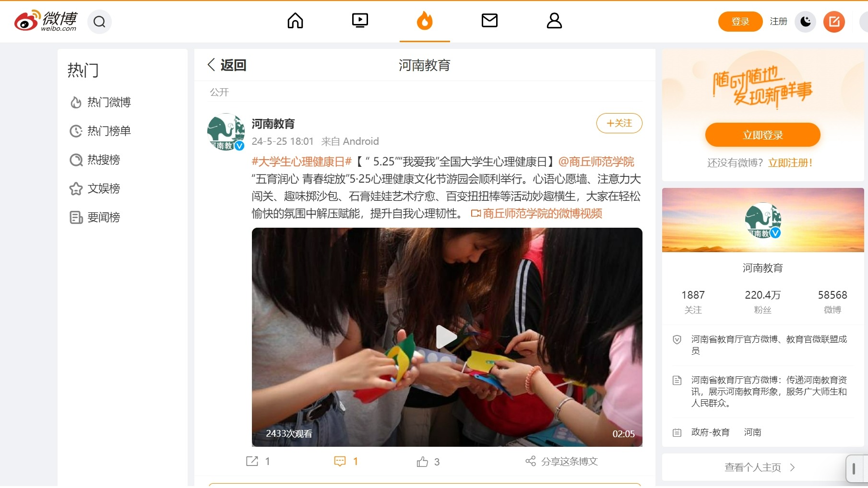Screen dimensions: 868x488
Task: Go to the home feed icon
Action: tap(295, 21)
